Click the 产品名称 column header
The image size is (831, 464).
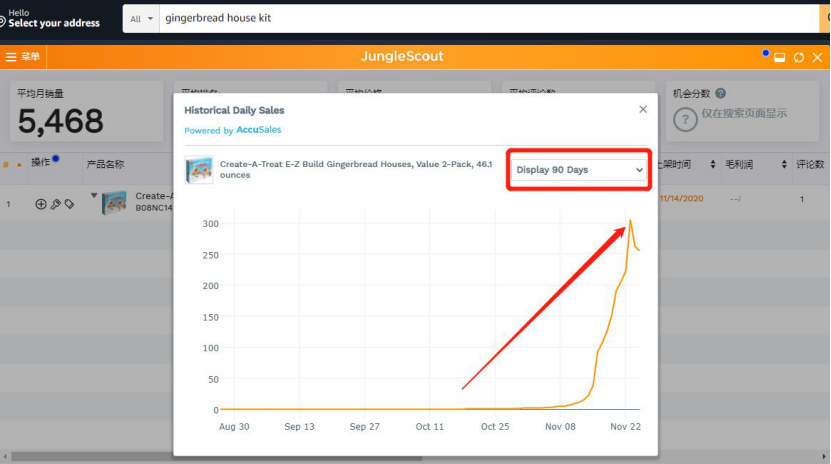pyautogui.click(x=105, y=165)
